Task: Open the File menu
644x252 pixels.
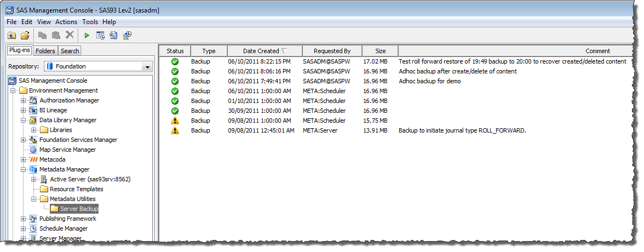Action: pyautogui.click(x=12, y=22)
